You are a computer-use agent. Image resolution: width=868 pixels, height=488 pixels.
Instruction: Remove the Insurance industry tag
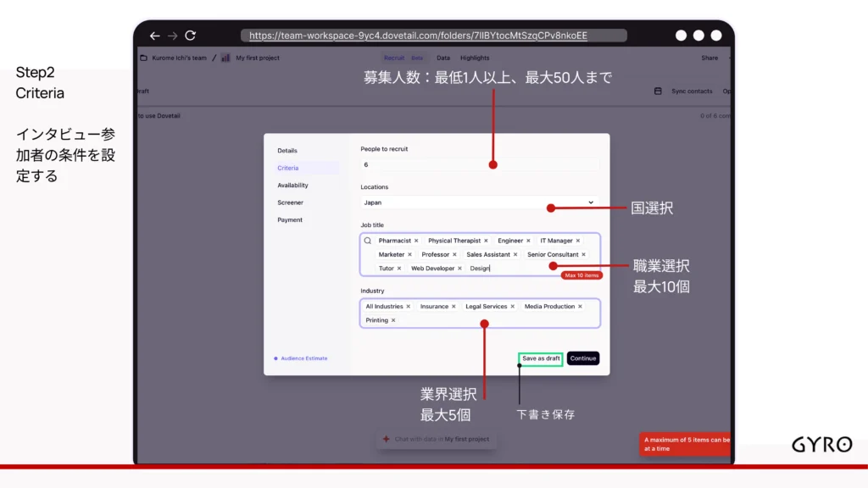click(x=453, y=307)
